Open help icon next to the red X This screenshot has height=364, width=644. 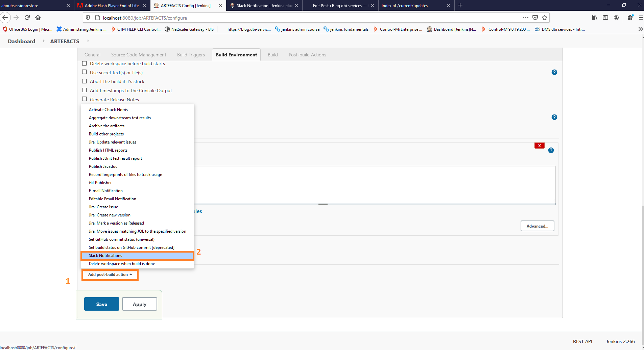pos(551,150)
